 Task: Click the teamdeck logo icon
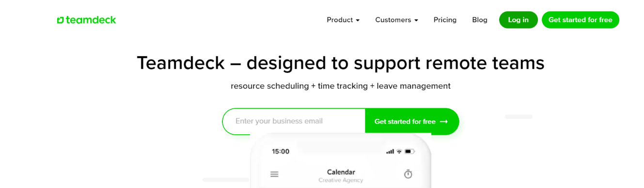61,20
